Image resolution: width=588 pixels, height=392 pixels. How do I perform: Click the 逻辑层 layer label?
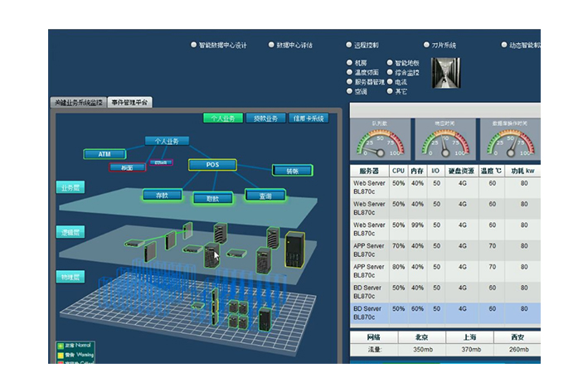pyautogui.click(x=70, y=232)
